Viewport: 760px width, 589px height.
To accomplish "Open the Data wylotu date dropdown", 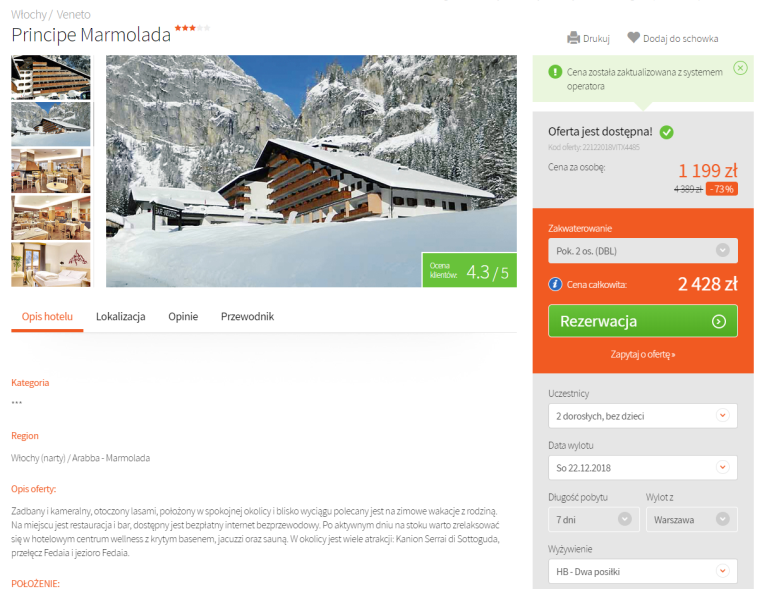I will 643,468.
